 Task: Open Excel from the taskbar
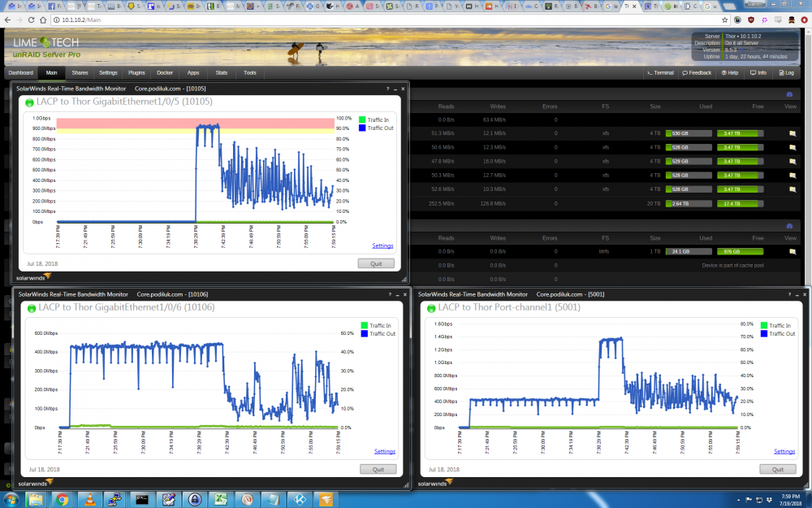pyautogui.click(x=221, y=500)
